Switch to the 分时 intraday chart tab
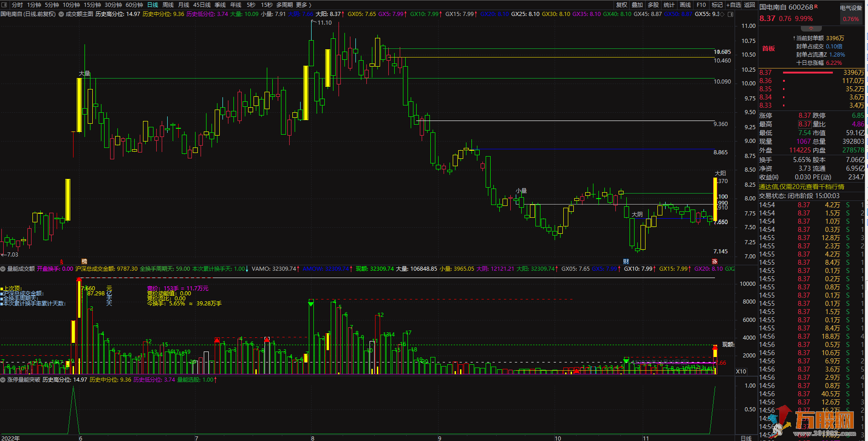The width and height of the screenshot is (868, 441). [17, 5]
